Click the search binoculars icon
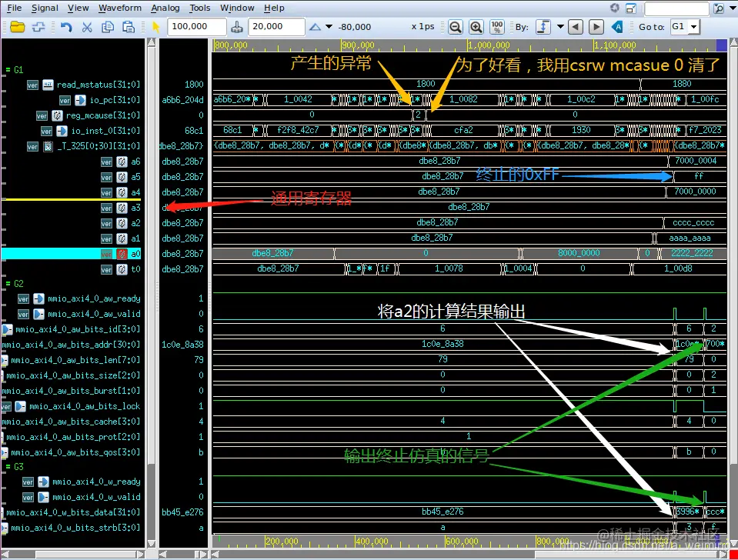 (719, 8)
